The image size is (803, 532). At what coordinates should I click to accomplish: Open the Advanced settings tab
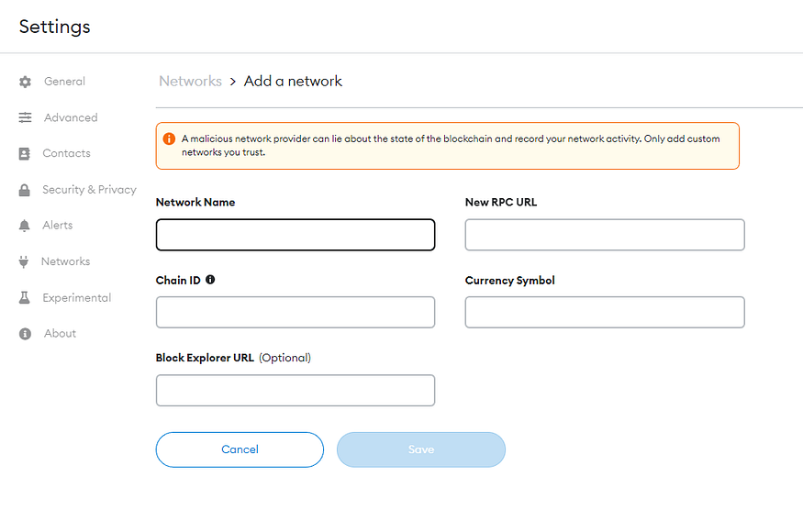click(71, 117)
